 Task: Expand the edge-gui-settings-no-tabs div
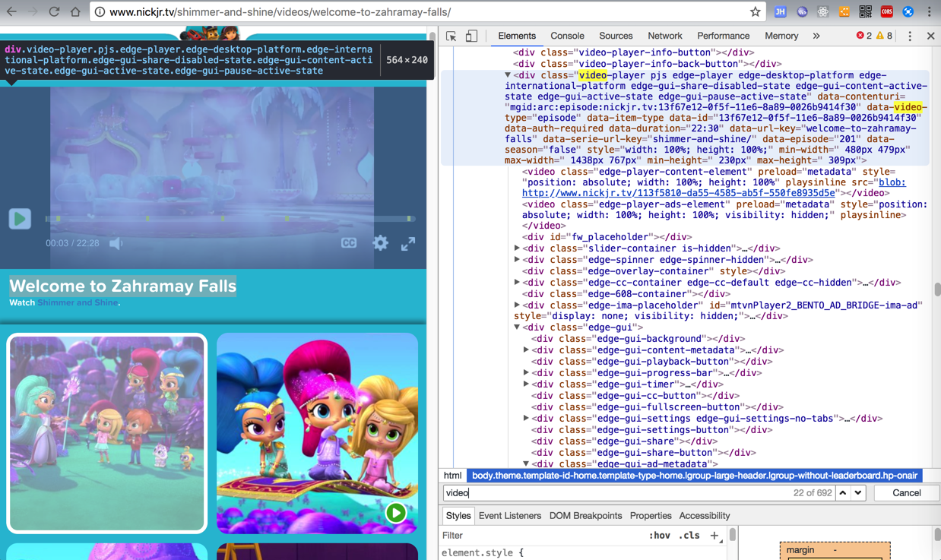[526, 419]
